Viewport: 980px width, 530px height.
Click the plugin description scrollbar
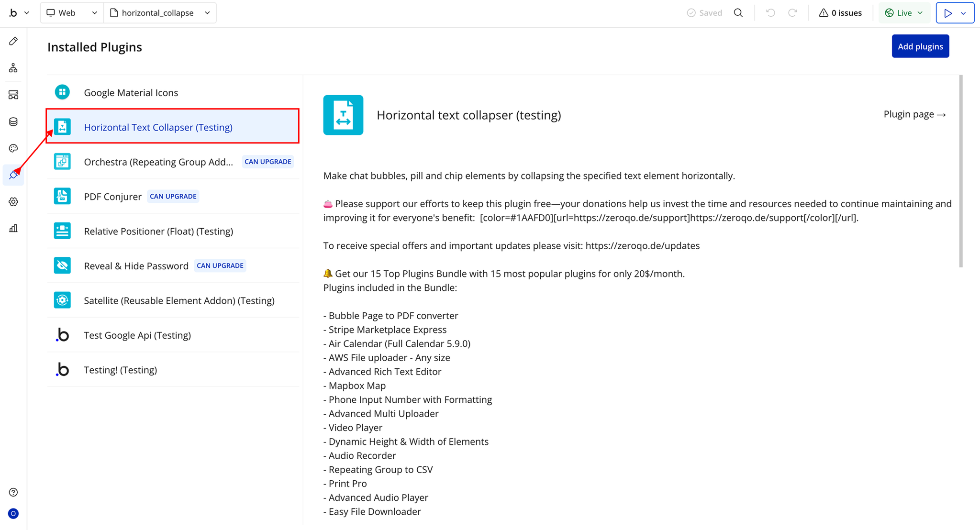960,171
